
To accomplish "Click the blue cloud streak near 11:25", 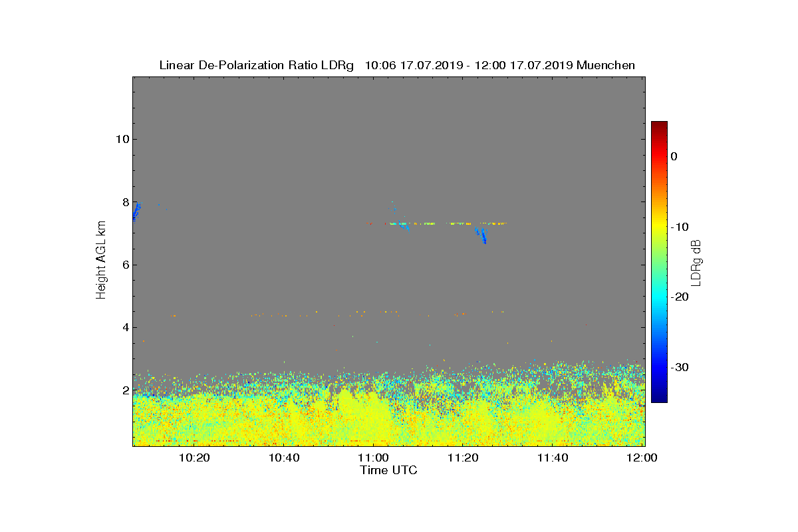I will click(481, 235).
